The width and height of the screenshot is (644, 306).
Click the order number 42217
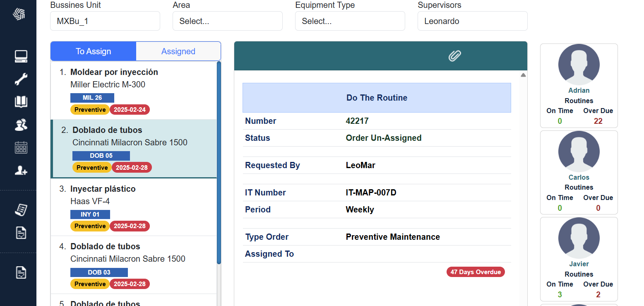(357, 121)
